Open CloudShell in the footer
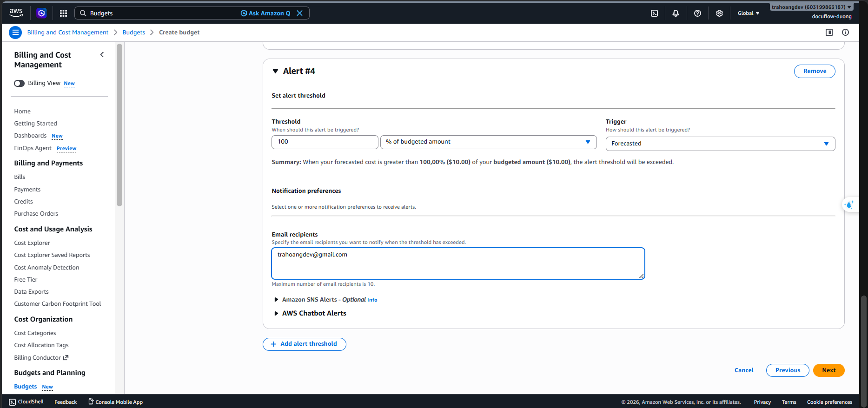The image size is (868, 408). pyautogui.click(x=27, y=402)
